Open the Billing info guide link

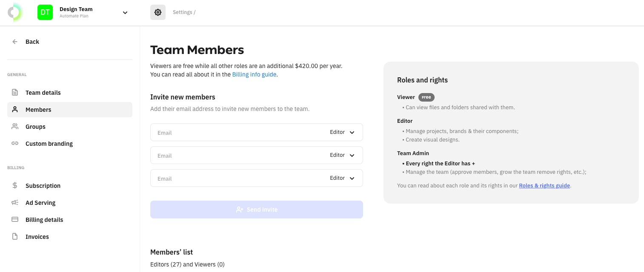point(254,74)
